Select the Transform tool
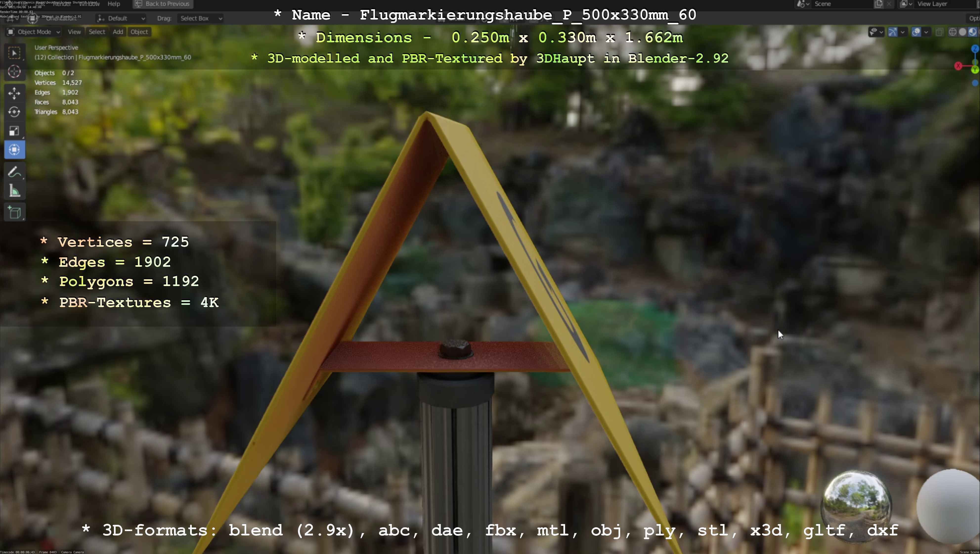This screenshot has height=554, width=980. [14, 150]
